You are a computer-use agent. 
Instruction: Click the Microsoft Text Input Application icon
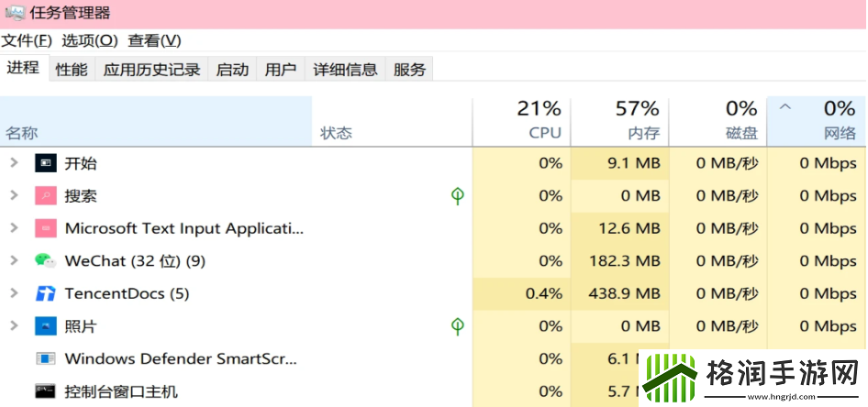click(x=45, y=228)
